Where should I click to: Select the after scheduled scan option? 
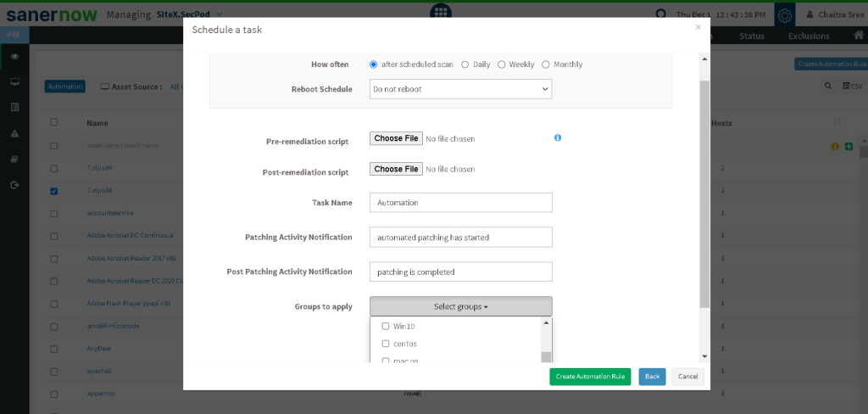pyautogui.click(x=374, y=64)
